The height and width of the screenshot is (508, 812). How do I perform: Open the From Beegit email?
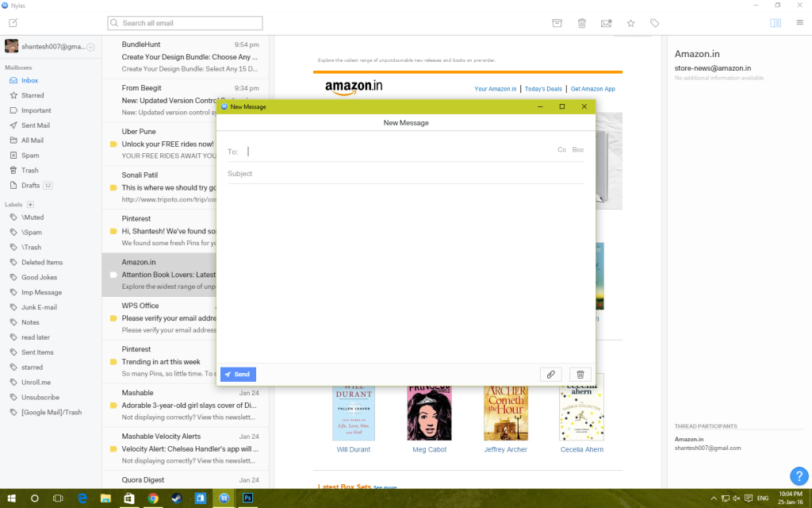pyautogui.click(x=186, y=100)
